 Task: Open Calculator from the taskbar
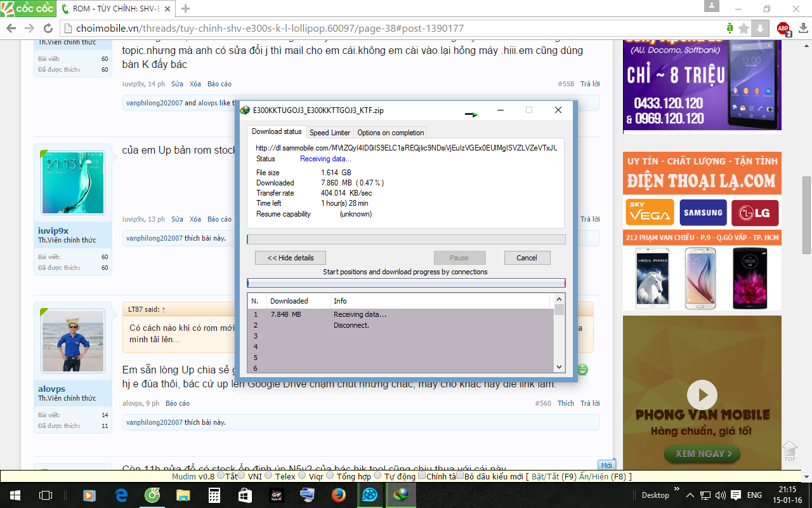point(214,495)
